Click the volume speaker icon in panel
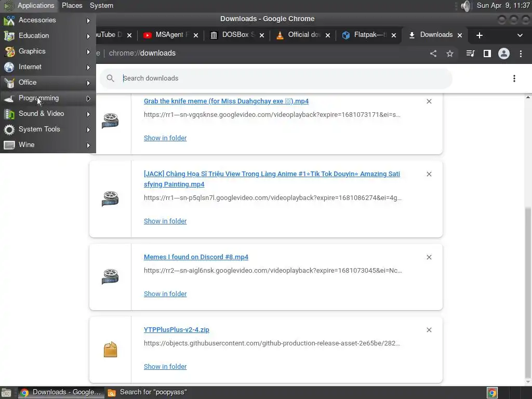This screenshot has height=399, width=532. tap(466, 6)
